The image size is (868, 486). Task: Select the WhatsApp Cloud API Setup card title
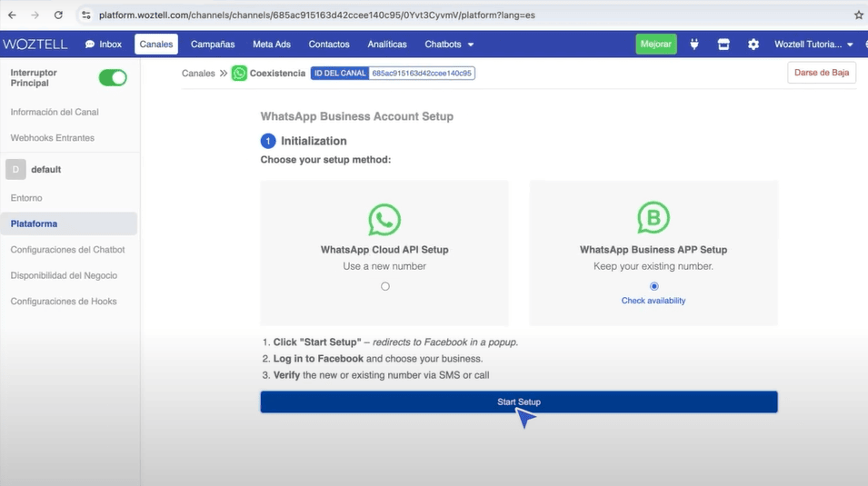pyautogui.click(x=384, y=250)
